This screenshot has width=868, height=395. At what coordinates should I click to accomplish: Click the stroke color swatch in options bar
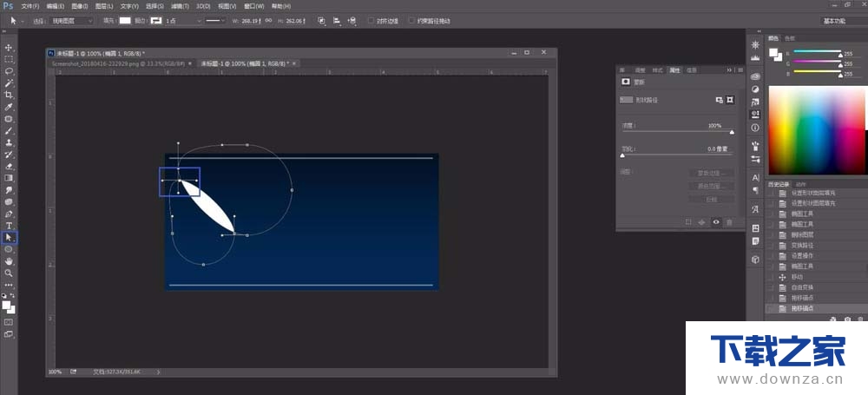pos(156,21)
